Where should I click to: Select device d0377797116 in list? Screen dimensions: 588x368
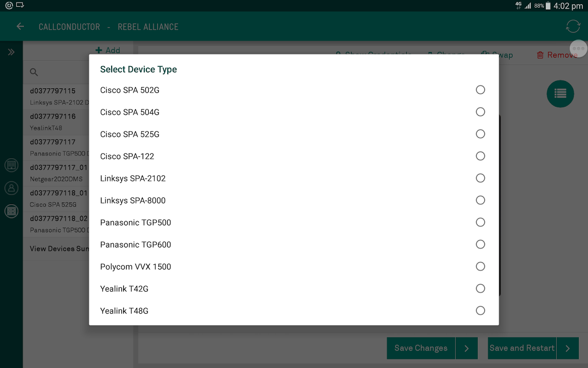click(x=56, y=122)
